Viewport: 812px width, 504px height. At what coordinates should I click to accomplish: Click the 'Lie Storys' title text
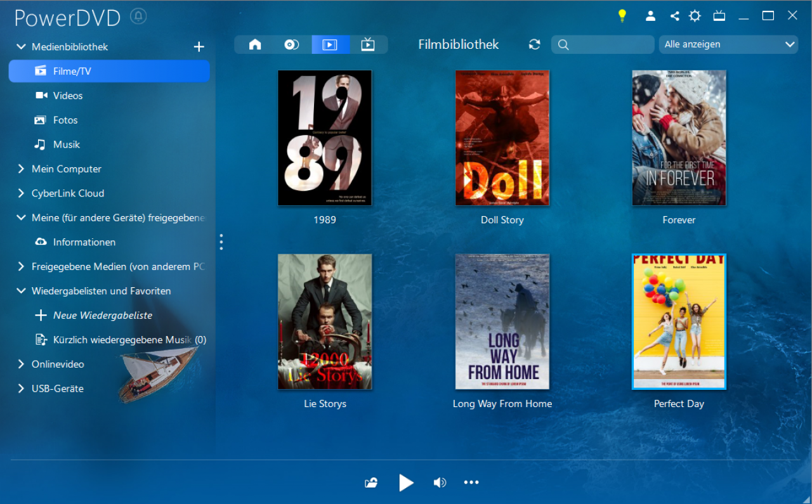(325, 404)
